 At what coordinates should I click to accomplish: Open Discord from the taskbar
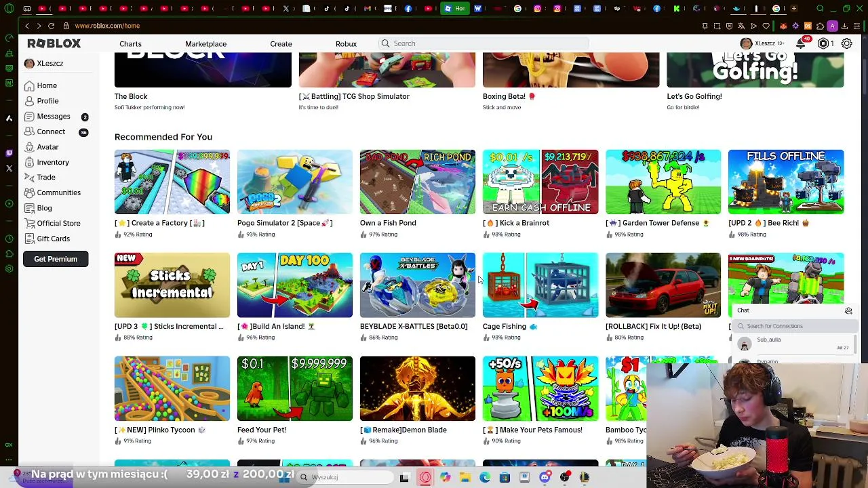tap(545, 477)
